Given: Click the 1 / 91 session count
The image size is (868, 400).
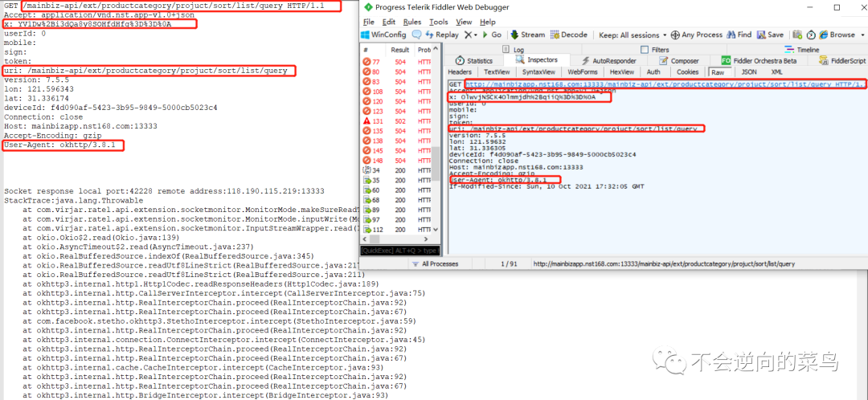Looking at the screenshot, I should point(508,264).
